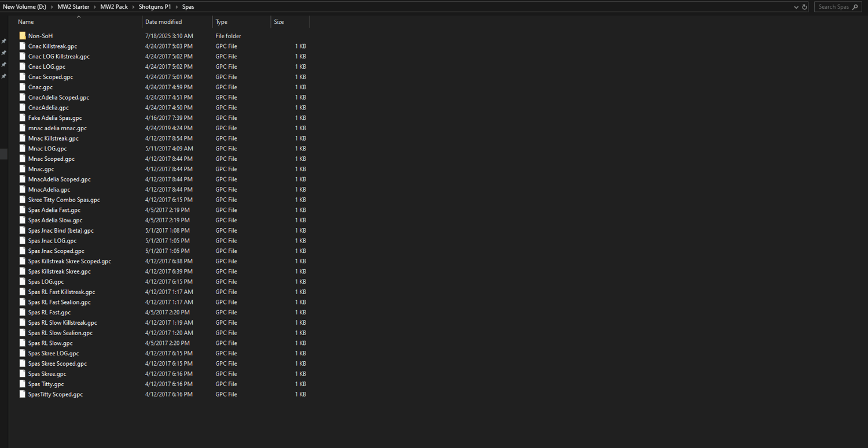Select the Mnac Scoped.gpc file icon
868x448 pixels.
click(x=23, y=159)
